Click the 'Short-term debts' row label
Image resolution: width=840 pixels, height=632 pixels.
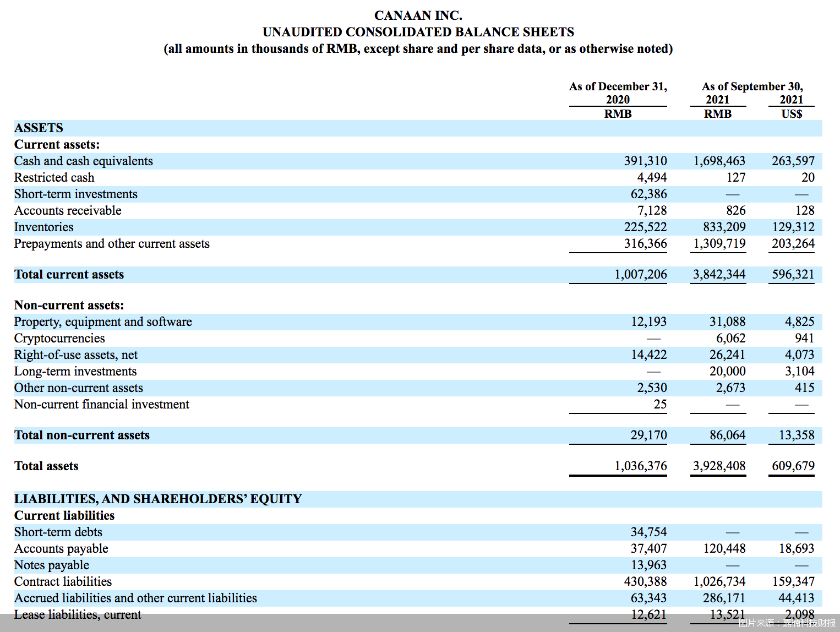(x=58, y=532)
